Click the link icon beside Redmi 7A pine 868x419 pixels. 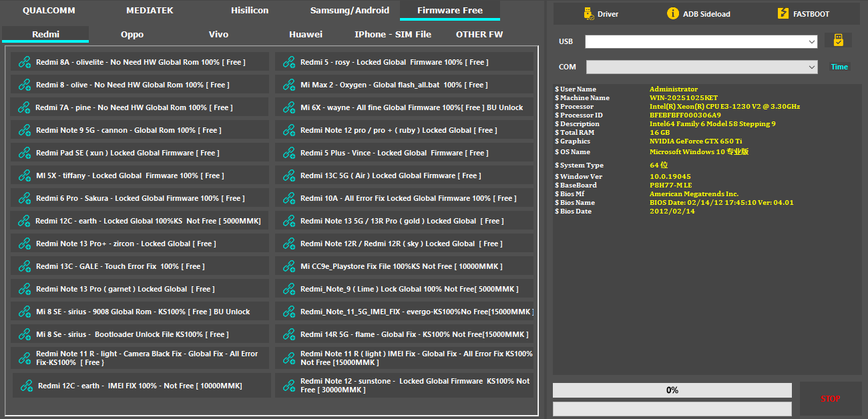tap(25, 107)
